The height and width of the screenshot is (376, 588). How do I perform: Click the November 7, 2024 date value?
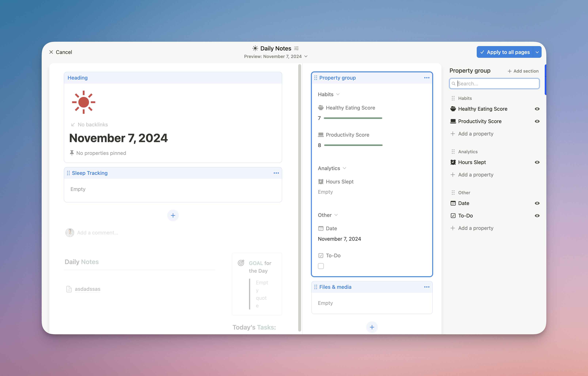[339, 239]
